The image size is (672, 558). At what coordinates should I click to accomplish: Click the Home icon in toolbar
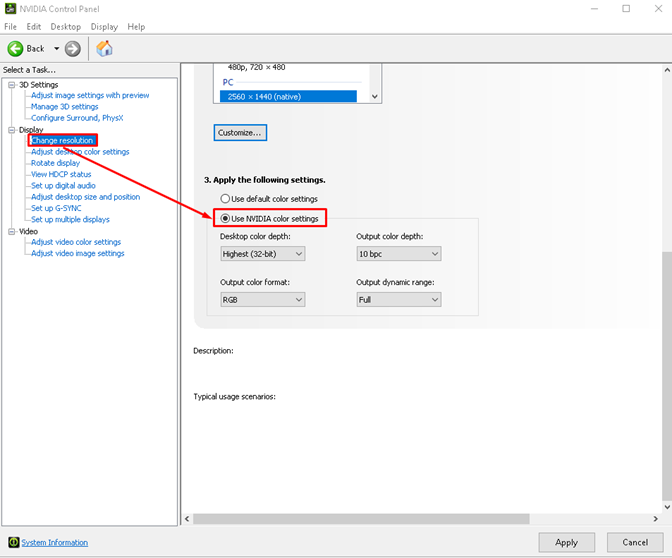(x=104, y=48)
